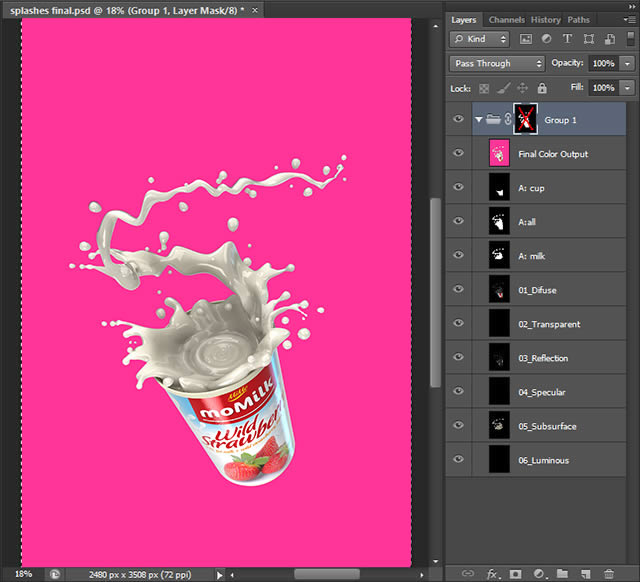This screenshot has height=582, width=640.
Task: Lock image pixels brush icon
Action: [x=503, y=88]
